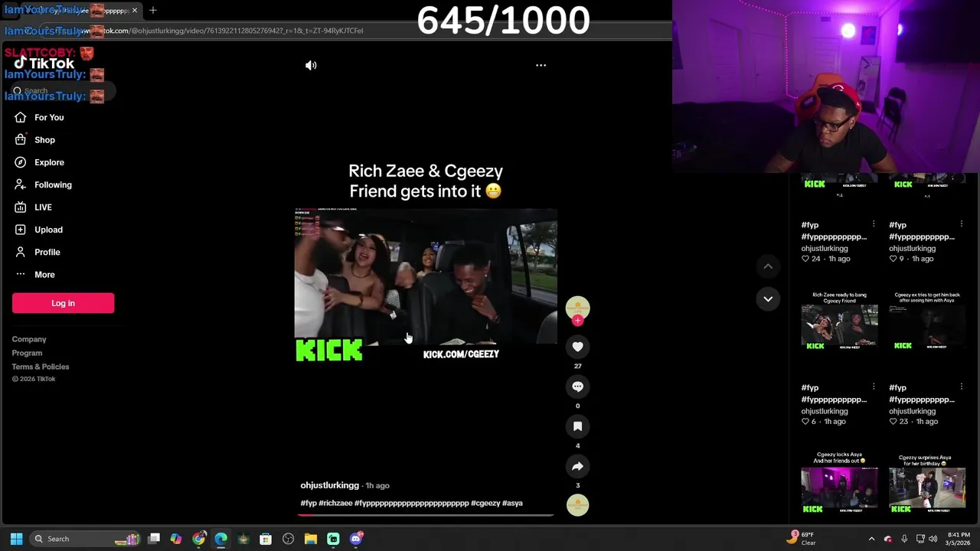Open the comments speech bubble icon
Screen dimensions: 980x551
pos(577,386)
